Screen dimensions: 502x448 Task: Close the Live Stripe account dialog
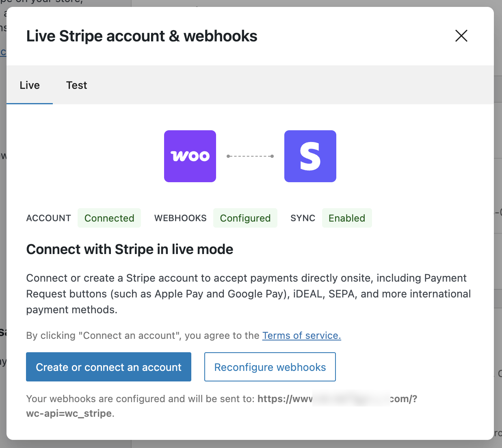[461, 36]
